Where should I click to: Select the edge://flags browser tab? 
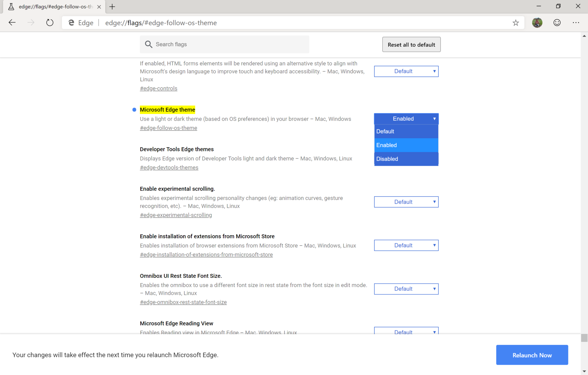point(54,7)
